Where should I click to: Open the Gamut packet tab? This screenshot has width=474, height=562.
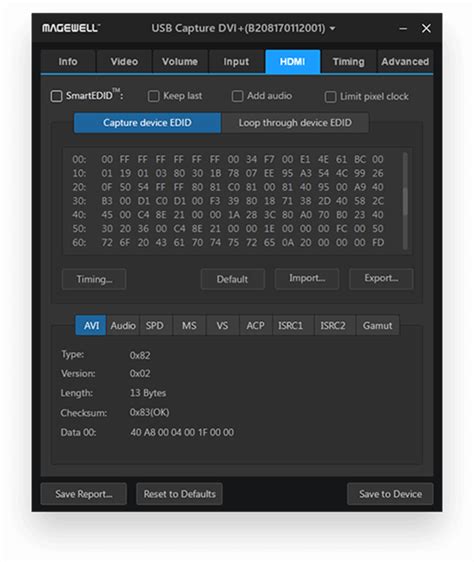[377, 325]
